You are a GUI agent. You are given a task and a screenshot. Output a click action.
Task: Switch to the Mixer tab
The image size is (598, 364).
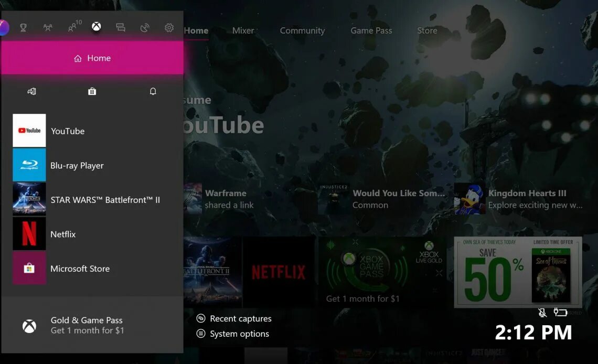(x=243, y=30)
